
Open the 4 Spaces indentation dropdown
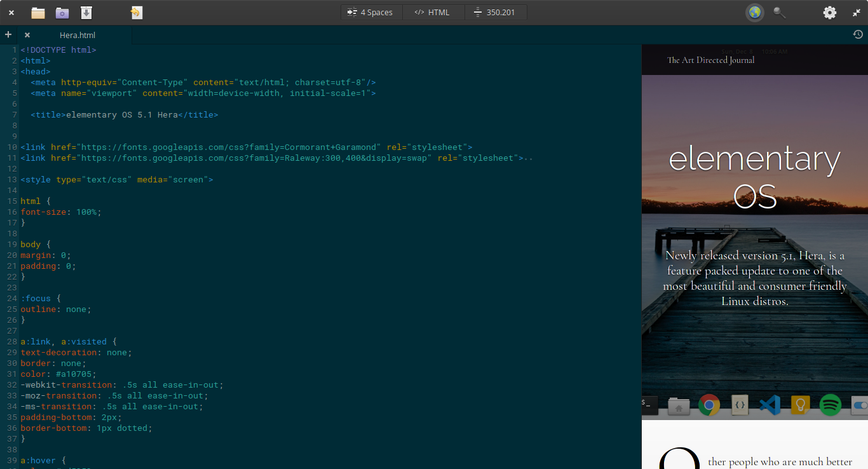coord(371,12)
